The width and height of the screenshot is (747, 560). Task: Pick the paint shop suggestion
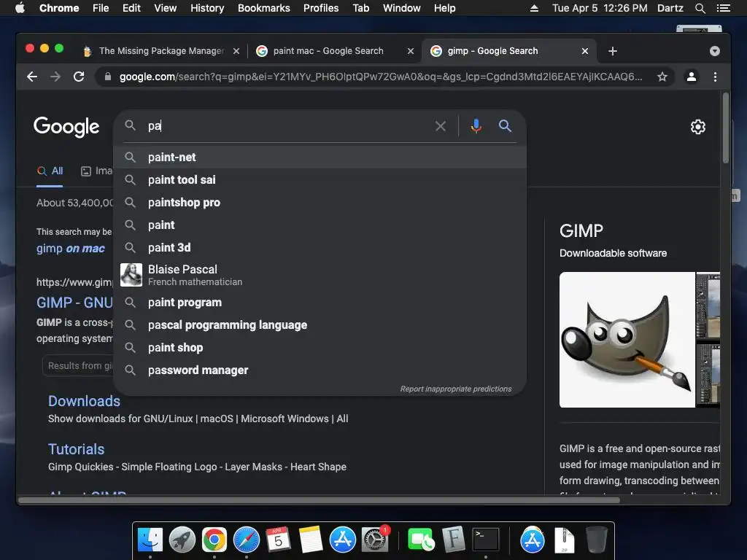320,348
